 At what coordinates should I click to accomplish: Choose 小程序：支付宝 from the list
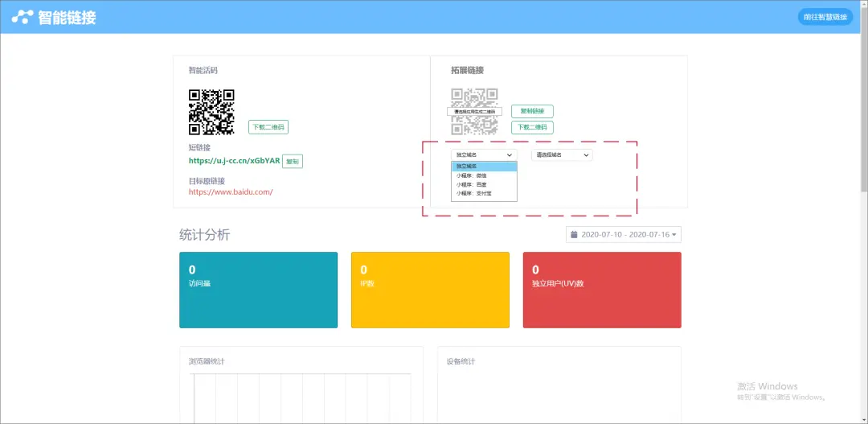[484, 194]
